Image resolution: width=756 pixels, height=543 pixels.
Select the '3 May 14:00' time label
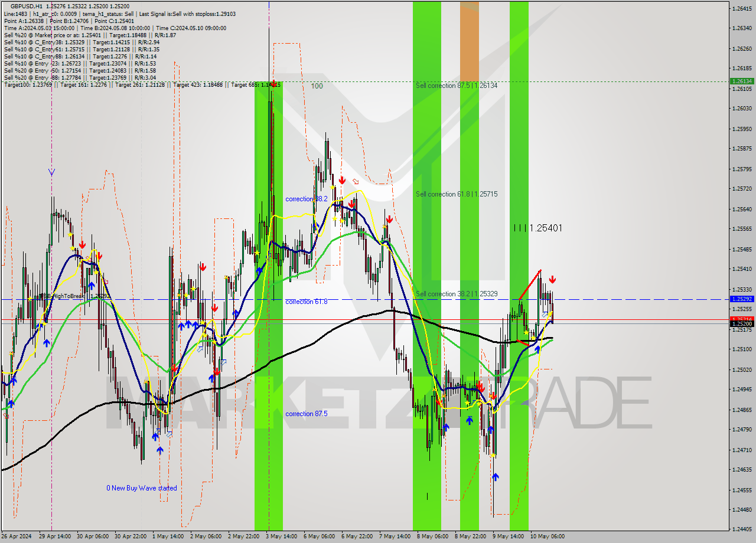pyautogui.click(x=282, y=537)
